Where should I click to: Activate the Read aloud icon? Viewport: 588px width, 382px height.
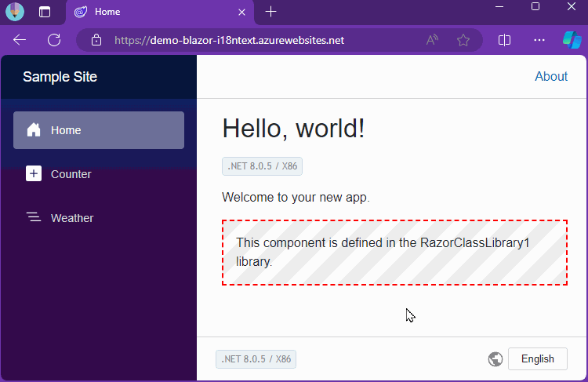click(x=432, y=40)
